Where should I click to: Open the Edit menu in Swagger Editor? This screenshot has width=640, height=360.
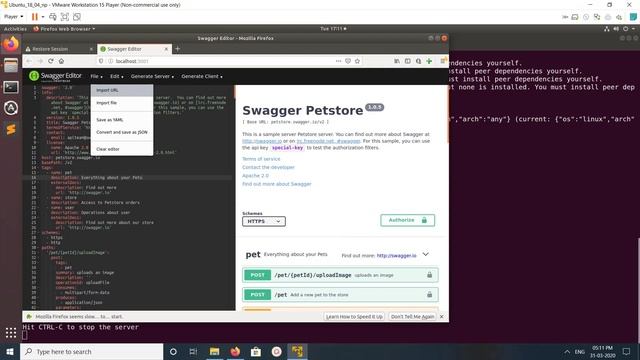click(116, 76)
